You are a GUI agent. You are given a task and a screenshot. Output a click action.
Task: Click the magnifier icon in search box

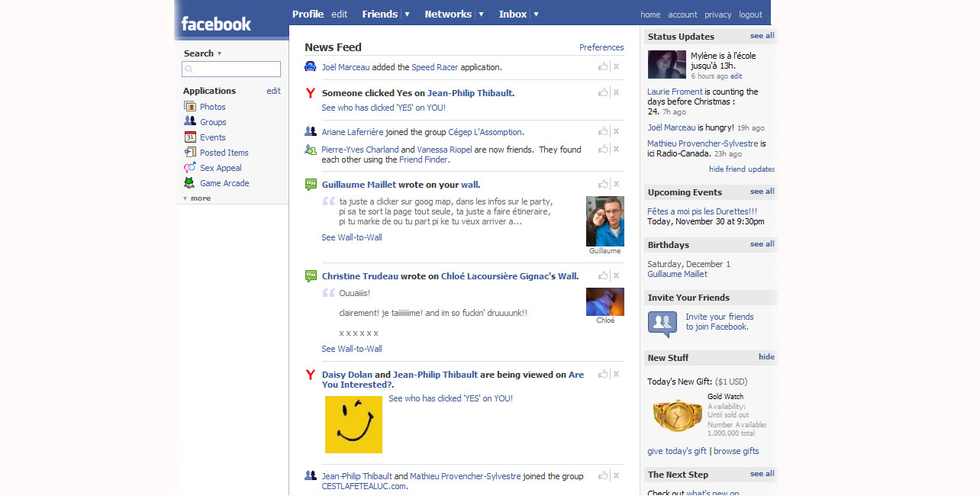coord(189,69)
